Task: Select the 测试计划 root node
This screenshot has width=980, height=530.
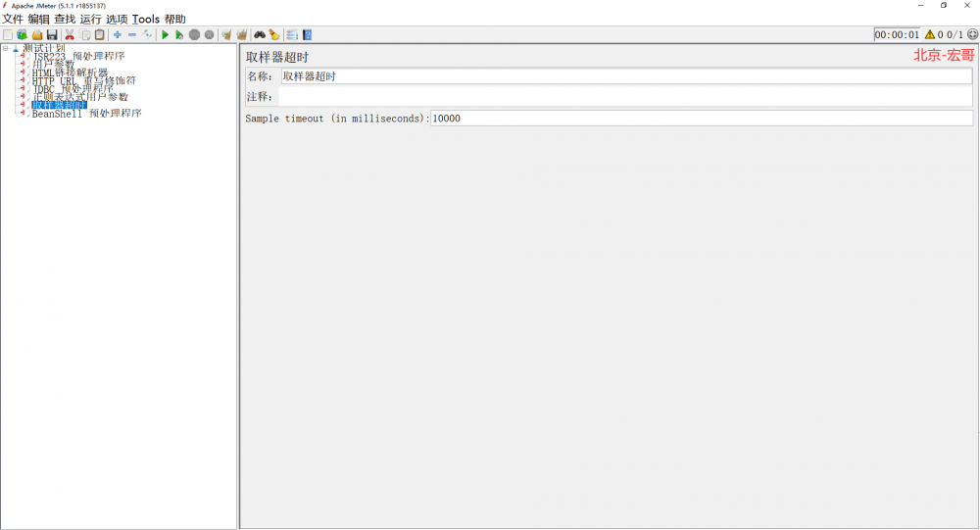Action: [44, 48]
